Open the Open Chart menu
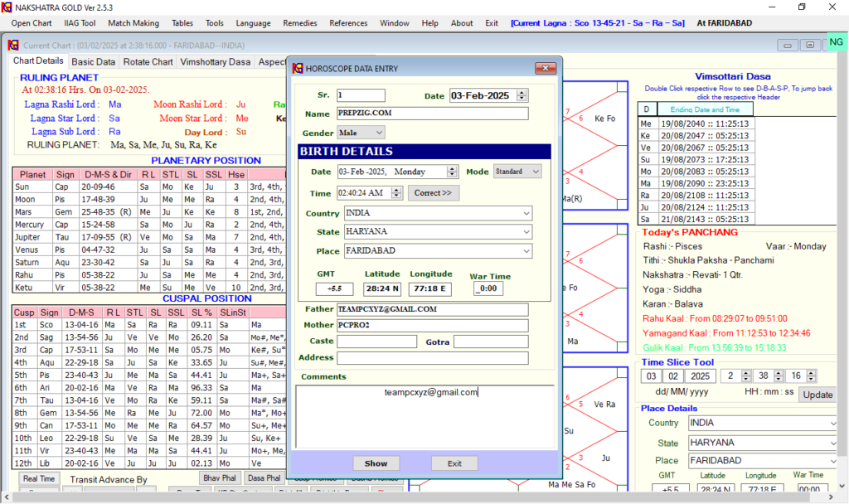 tap(32, 22)
